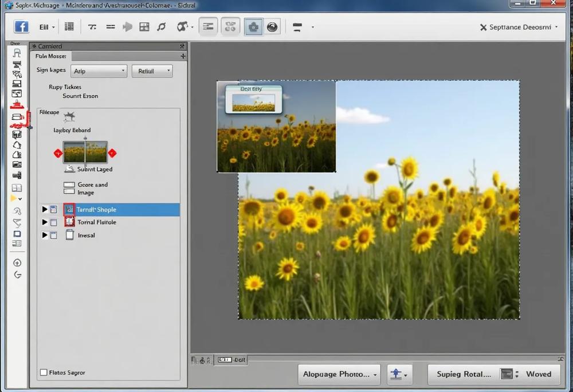573x392 pixels.
Task: Click the inset sunflower thumbnail on the canvas
Action: [276, 127]
